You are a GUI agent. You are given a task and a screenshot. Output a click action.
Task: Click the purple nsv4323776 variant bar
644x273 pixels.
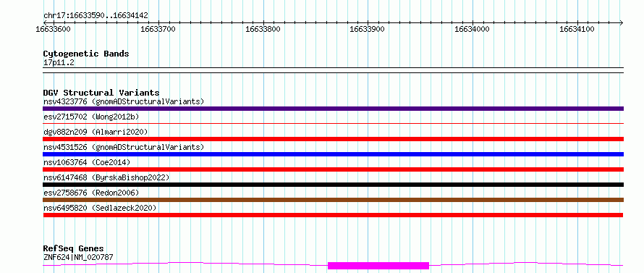pos(333,109)
